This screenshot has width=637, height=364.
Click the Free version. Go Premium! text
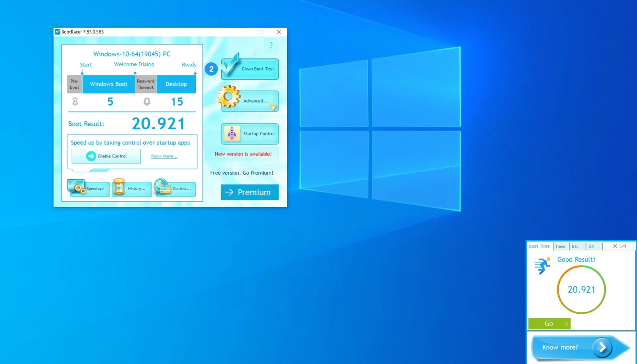242,173
